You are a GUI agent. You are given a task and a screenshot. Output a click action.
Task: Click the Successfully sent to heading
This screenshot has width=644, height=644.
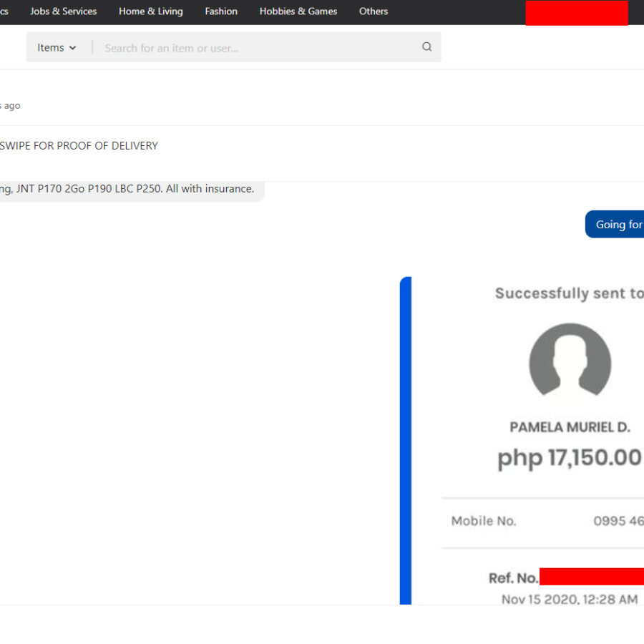(570, 293)
